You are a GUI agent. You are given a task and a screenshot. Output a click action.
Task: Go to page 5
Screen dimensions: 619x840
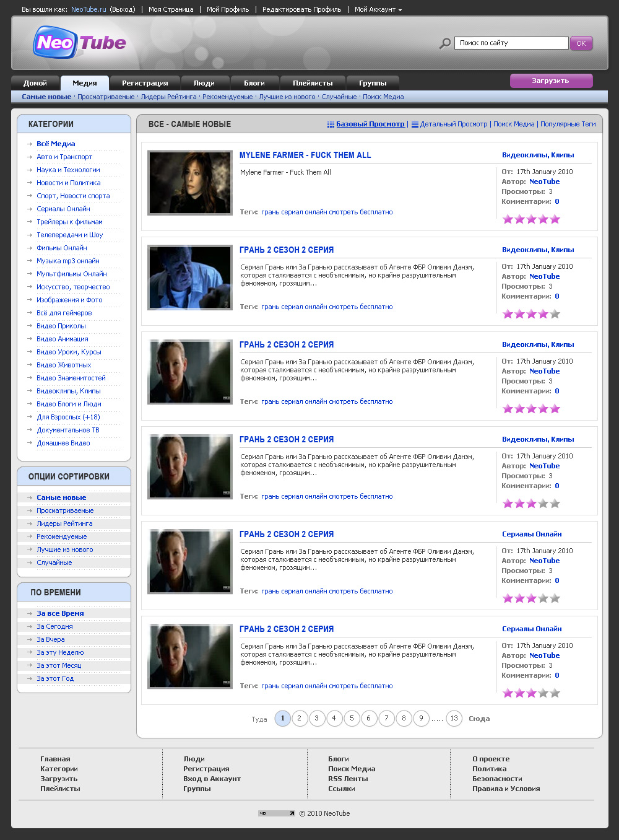[x=352, y=719]
